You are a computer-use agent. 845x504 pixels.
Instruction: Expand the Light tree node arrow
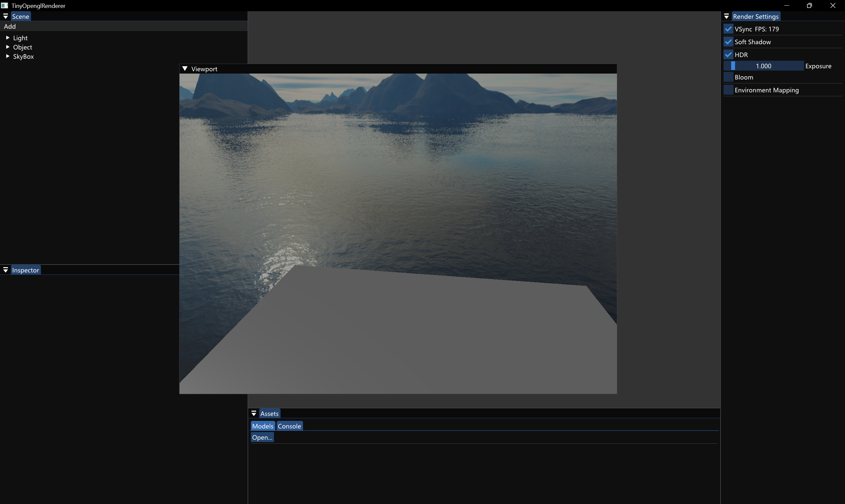[x=8, y=38]
